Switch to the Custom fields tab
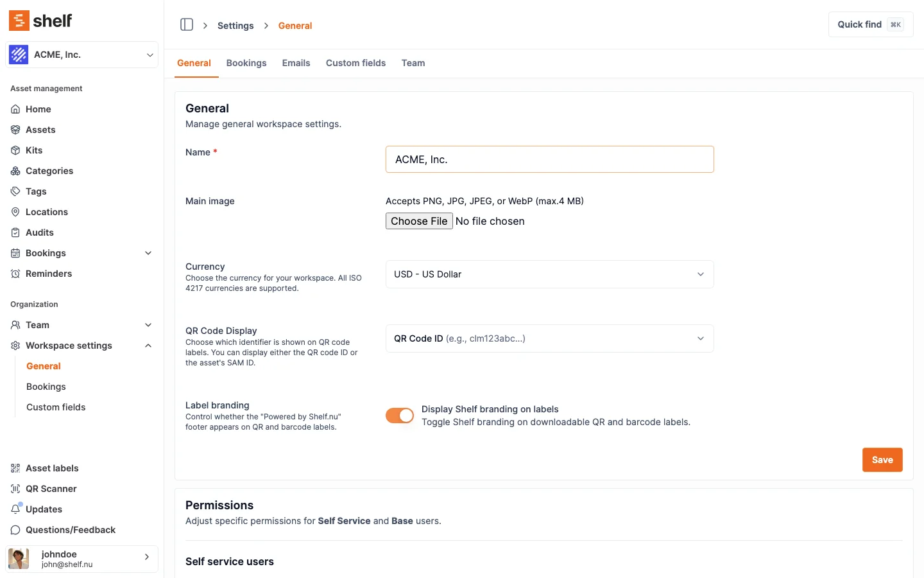 click(355, 63)
